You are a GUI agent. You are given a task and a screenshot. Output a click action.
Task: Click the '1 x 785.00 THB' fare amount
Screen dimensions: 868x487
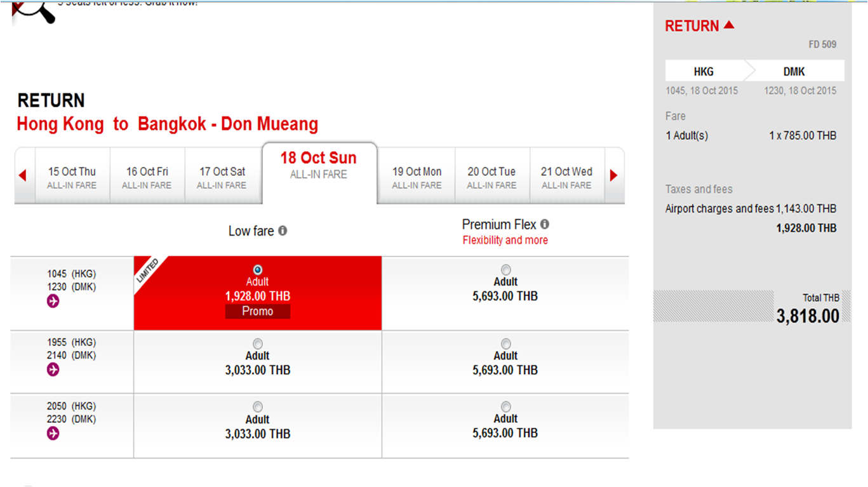(803, 135)
